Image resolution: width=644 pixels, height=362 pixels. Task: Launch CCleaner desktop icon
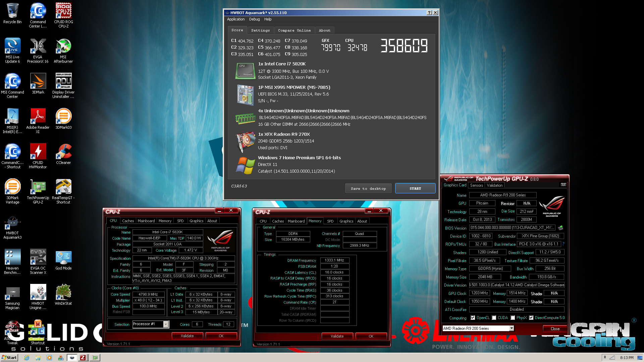point(63,154)
